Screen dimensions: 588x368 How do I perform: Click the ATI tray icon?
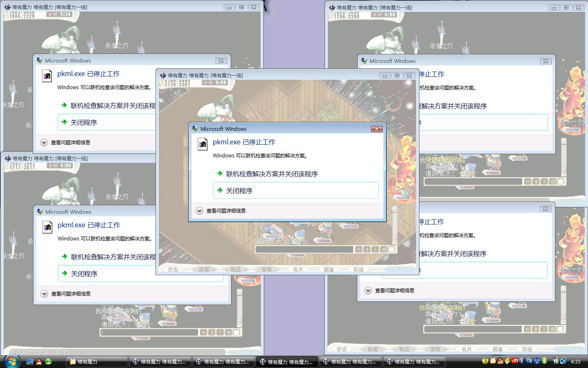tap(515, 361)
